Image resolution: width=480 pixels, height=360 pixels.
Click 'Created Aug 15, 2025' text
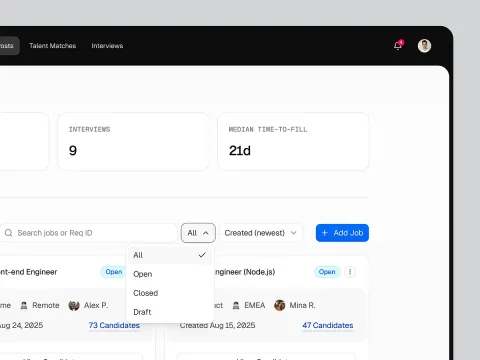tap(217, 325)
